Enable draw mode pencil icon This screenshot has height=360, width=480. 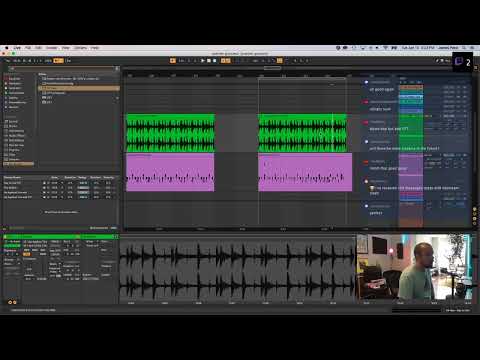point(438,61)
